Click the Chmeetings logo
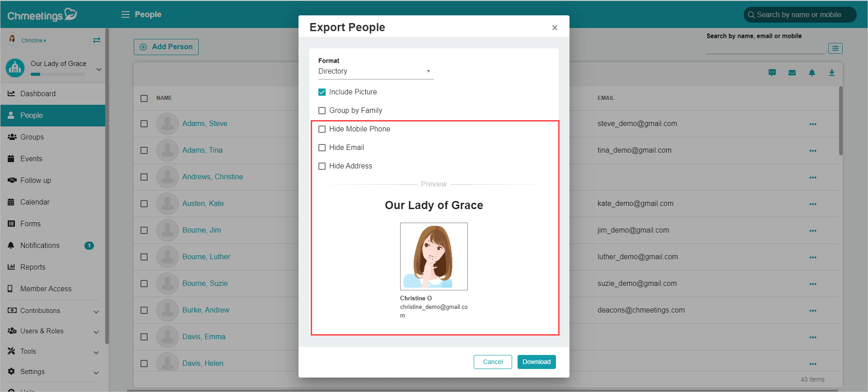This screenshot has width=868, height=392. click(x=42, y=15)
